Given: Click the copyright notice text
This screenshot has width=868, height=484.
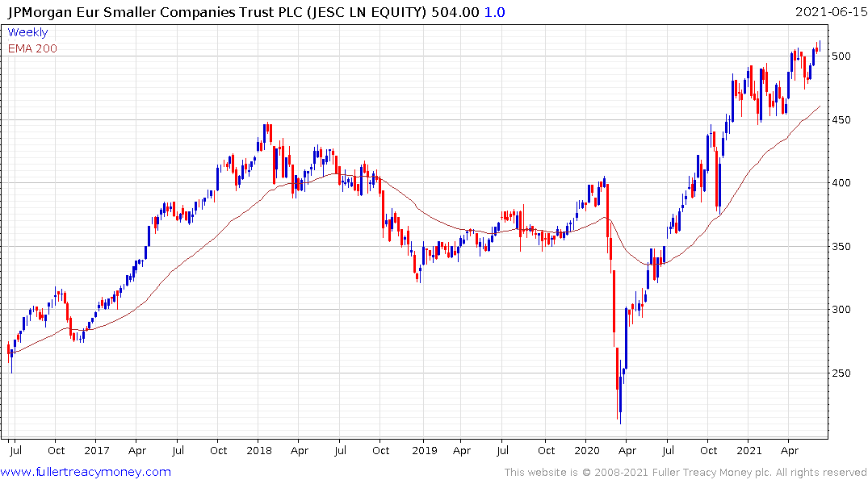Looking at the screenshot, I should [686, 473].
